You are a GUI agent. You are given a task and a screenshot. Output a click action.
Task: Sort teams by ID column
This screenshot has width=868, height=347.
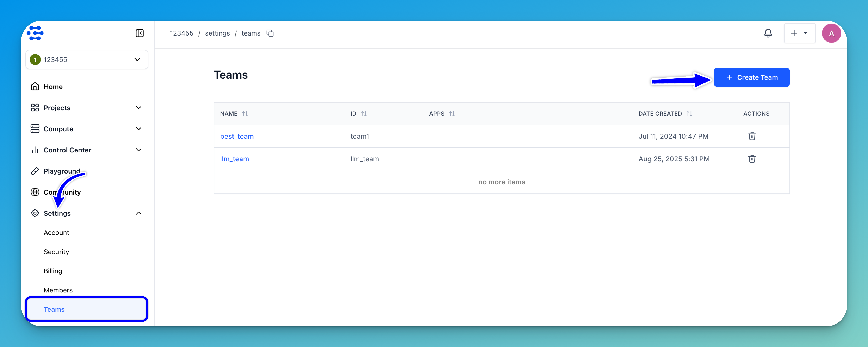click(x=364, y=114)
